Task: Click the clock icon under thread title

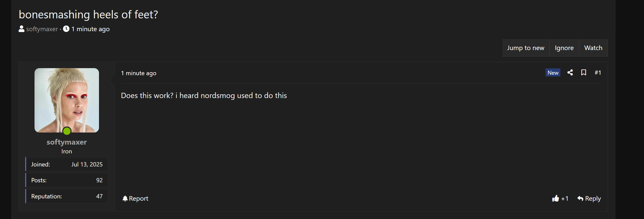Action: (x=66, y=29)
